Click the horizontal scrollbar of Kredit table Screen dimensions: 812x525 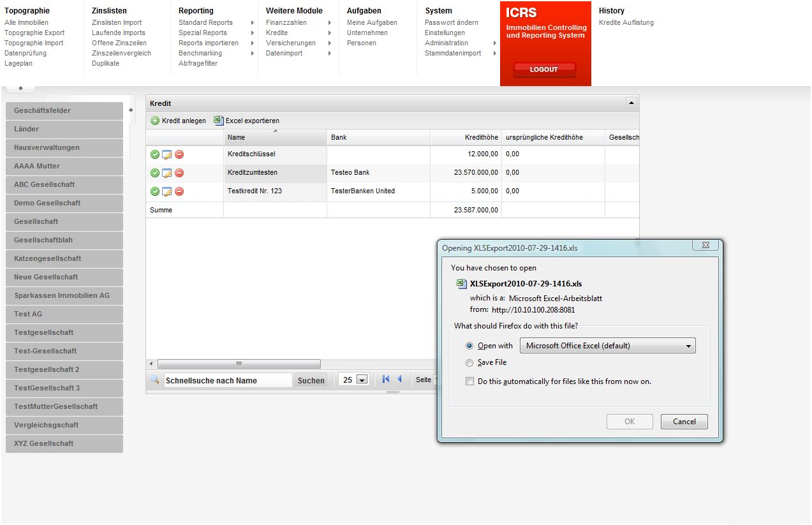239,364
